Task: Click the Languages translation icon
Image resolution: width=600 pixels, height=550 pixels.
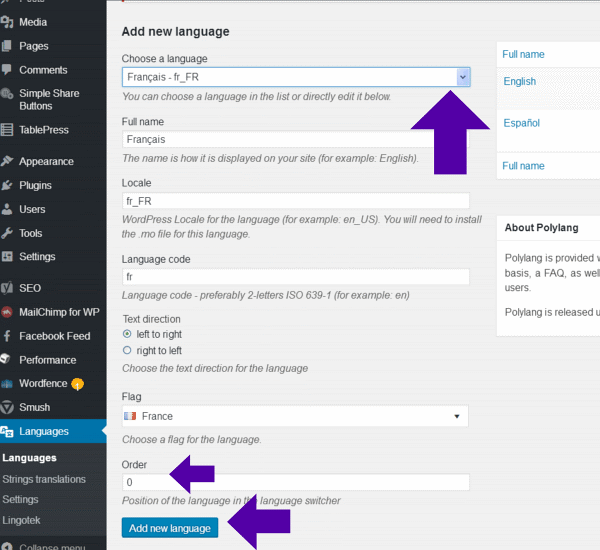Action: tap(8, 432)
